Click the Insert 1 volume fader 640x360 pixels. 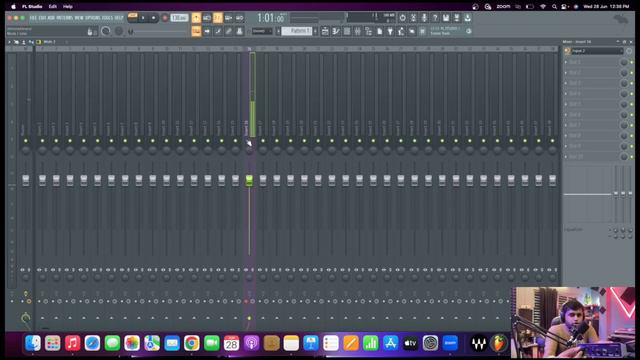[x=42, y=180]
